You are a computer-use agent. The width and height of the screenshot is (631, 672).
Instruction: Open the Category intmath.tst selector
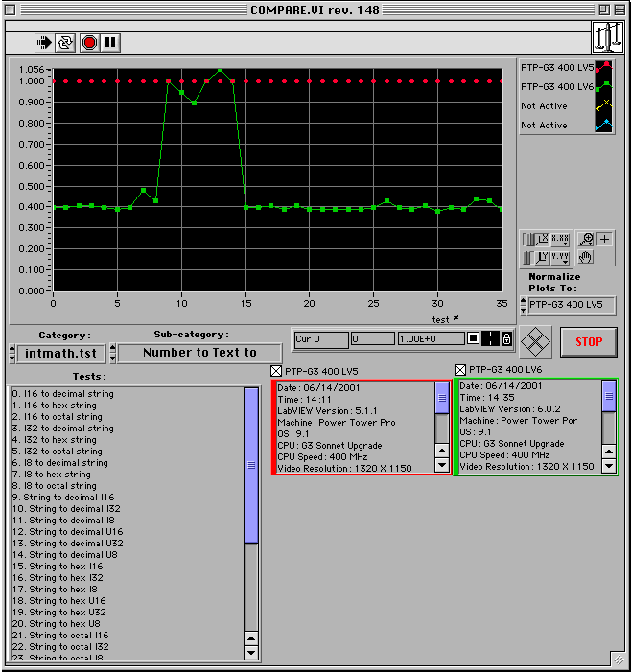[59, 354]
